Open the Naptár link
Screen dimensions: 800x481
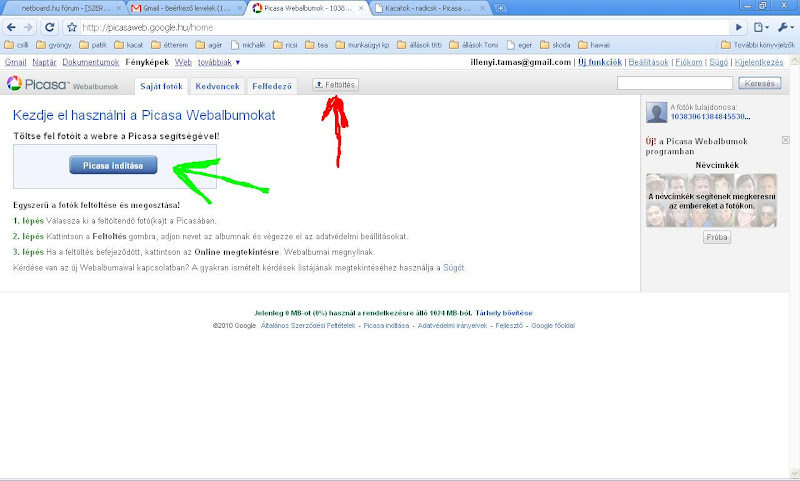[44, 62]
